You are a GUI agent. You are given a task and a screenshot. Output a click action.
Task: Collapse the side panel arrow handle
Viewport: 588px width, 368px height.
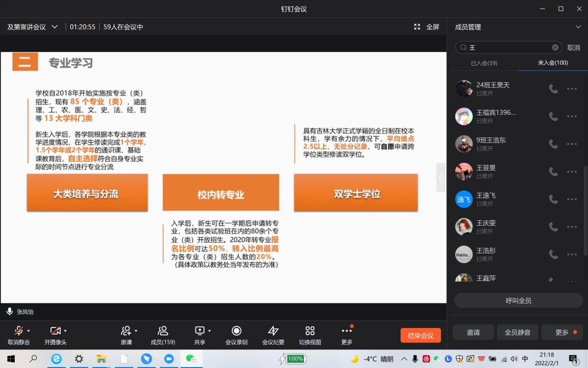pyautogui.click(x=441, y=177)
